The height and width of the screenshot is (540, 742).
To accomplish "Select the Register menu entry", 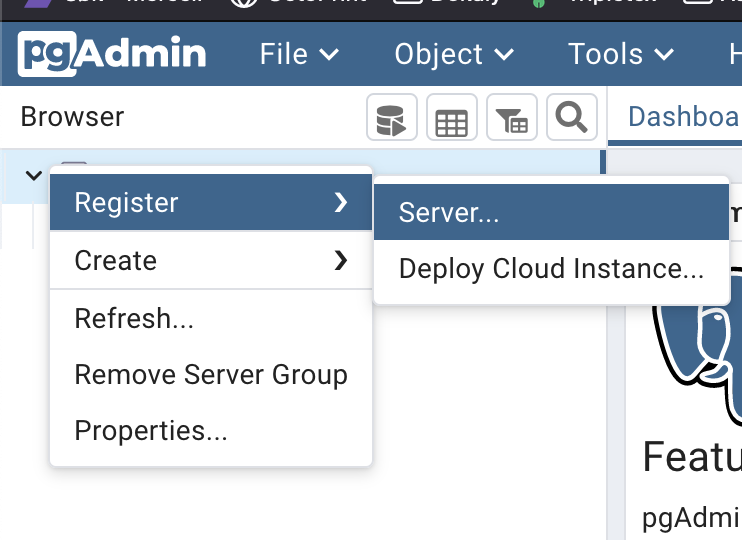I will [x=211, y=203].
